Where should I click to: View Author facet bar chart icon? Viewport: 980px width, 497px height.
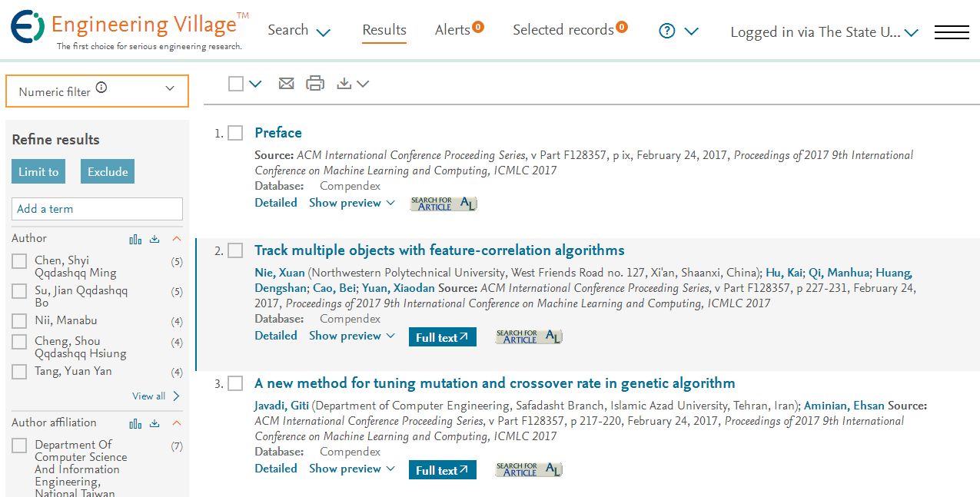point(135,239)
